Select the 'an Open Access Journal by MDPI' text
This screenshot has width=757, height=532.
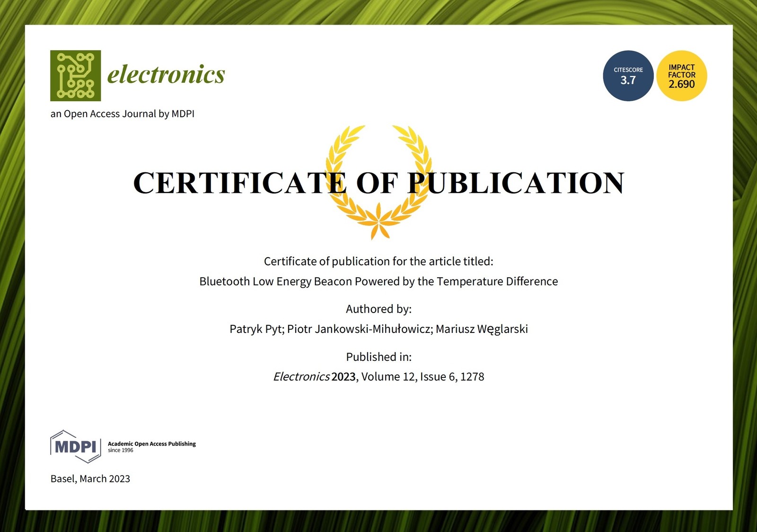(122, 114)
